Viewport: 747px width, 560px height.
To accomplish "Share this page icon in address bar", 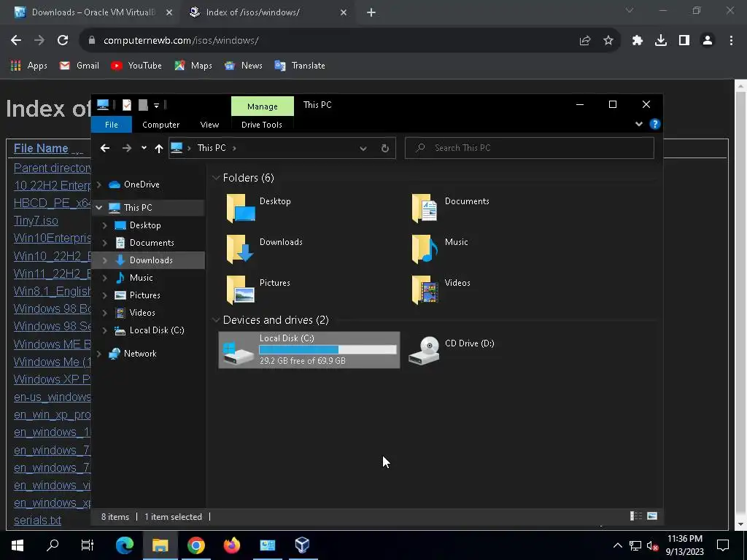I will (585, 41).
